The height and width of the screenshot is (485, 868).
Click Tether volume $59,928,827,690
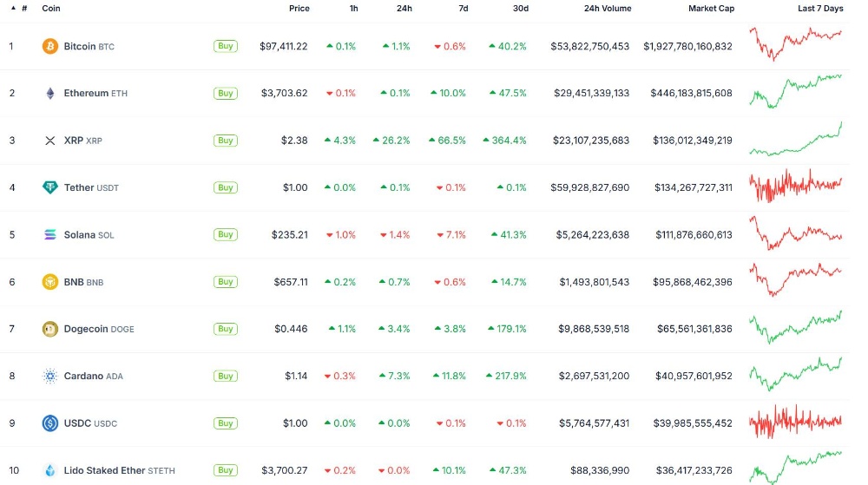[x=589, y=187]
